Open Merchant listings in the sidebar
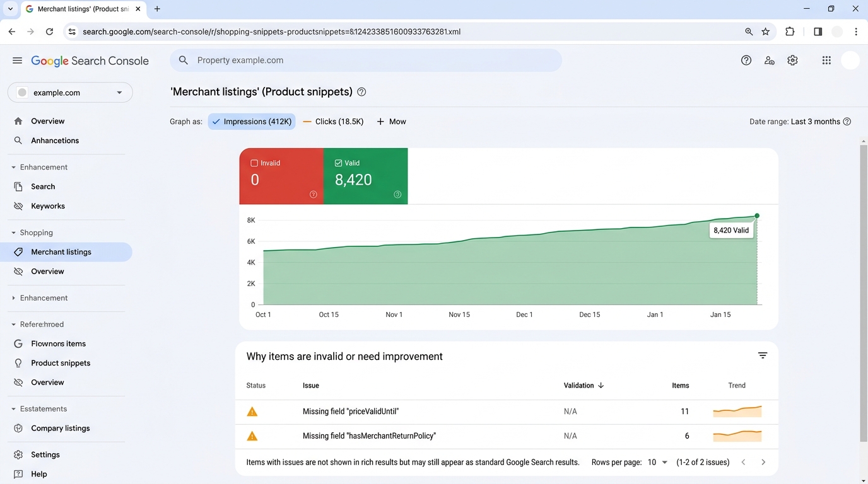Viewport: 868px width, 484px height. coord(66,252)
